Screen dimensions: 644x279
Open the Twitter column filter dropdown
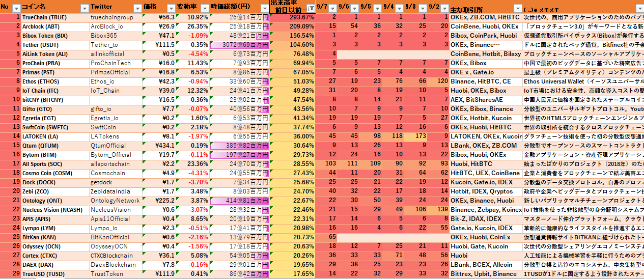tap(136, 8)
